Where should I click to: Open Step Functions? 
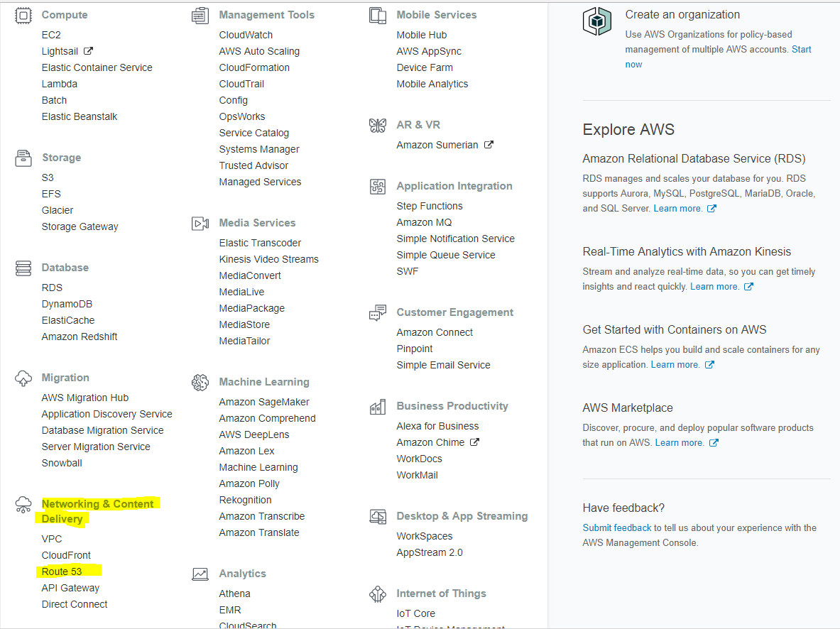point(430,207)
